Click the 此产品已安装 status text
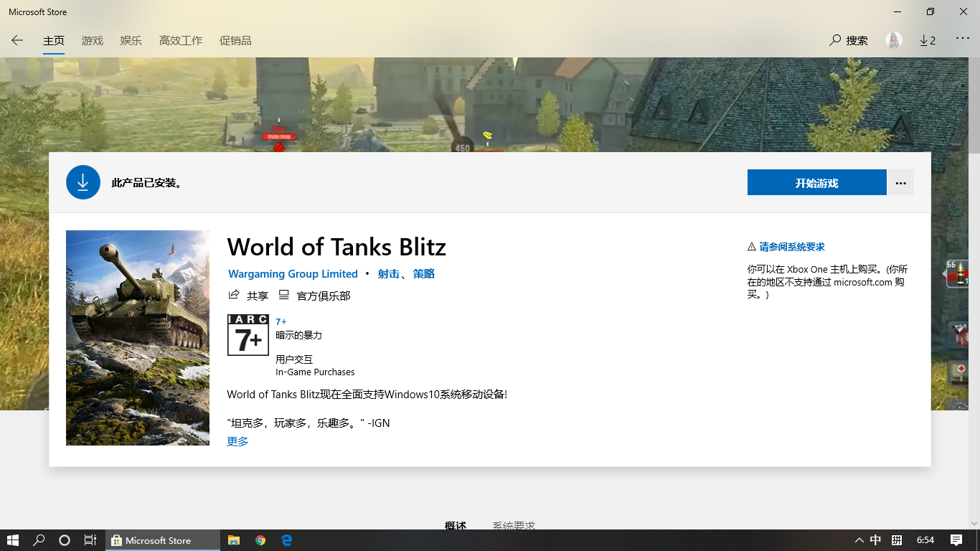980x551 pixels. click(148, 183)
